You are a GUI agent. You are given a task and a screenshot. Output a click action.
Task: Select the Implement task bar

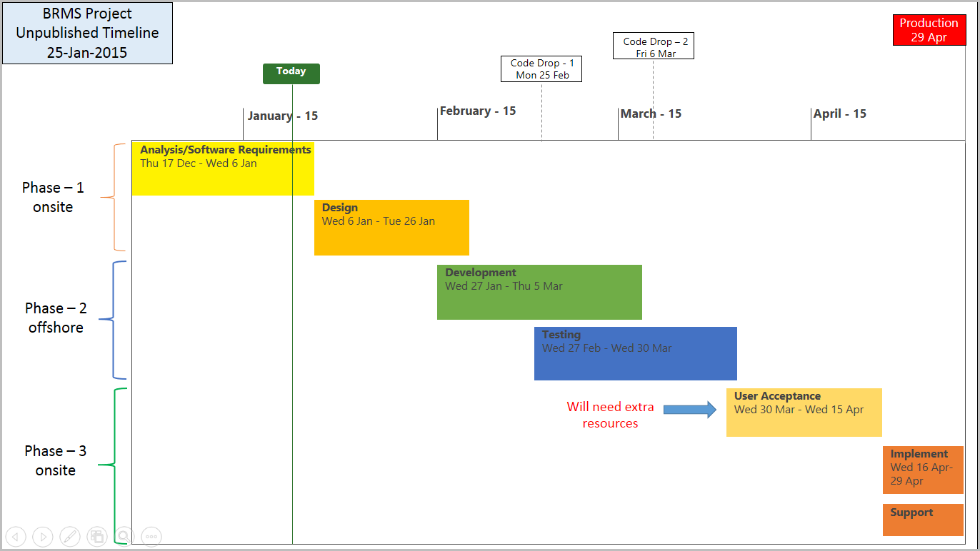click(923, 470)
